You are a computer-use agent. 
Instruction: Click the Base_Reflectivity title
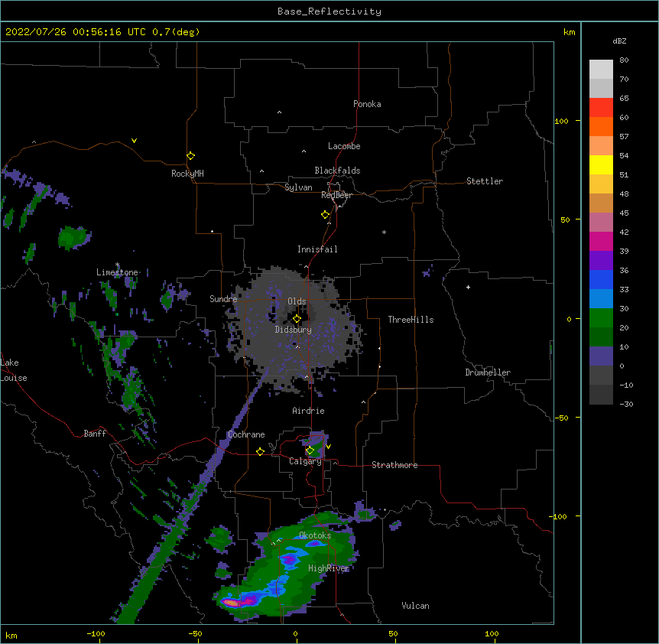point(329,11)
